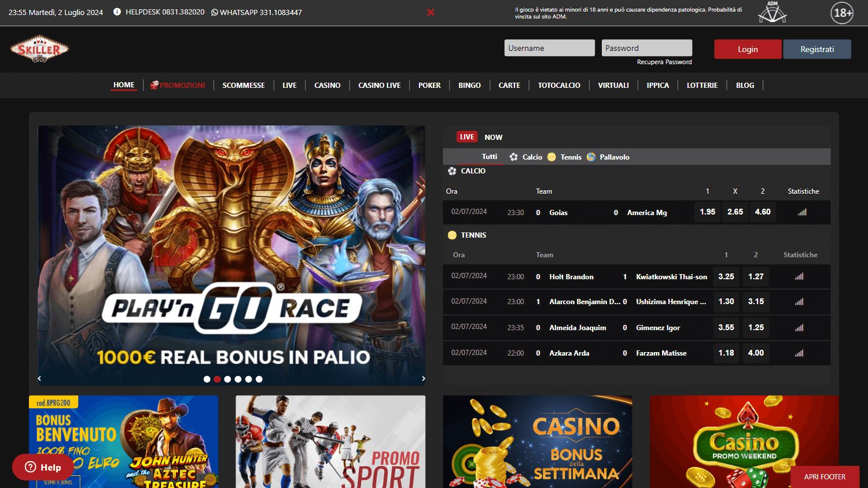Open the SCOMMESSE menu item
The width and height of the screenshot is (868, 488).
[x=244, y=85]
